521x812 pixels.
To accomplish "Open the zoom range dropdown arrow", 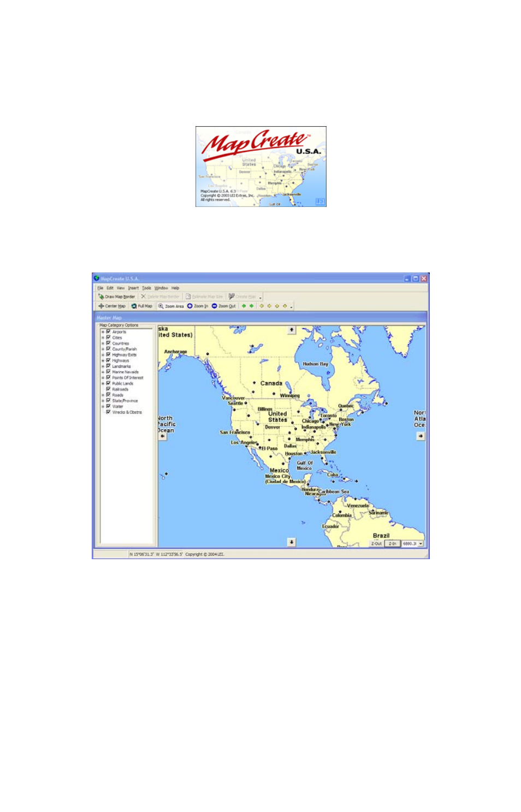I will (x=421, y=544).
